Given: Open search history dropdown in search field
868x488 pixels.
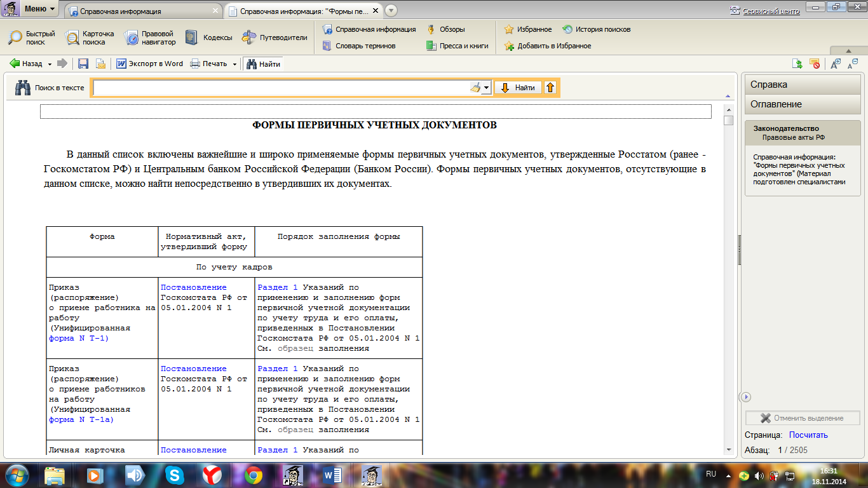Looking at the screenshot, I should click(x=487, y=88).
